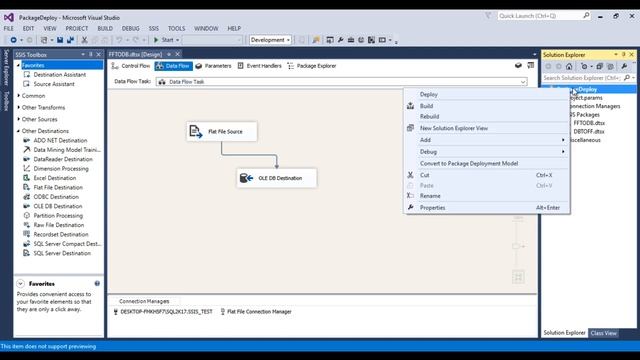
Task: Click the Visual Studio logo icon
Action: (x=9, y=18)
